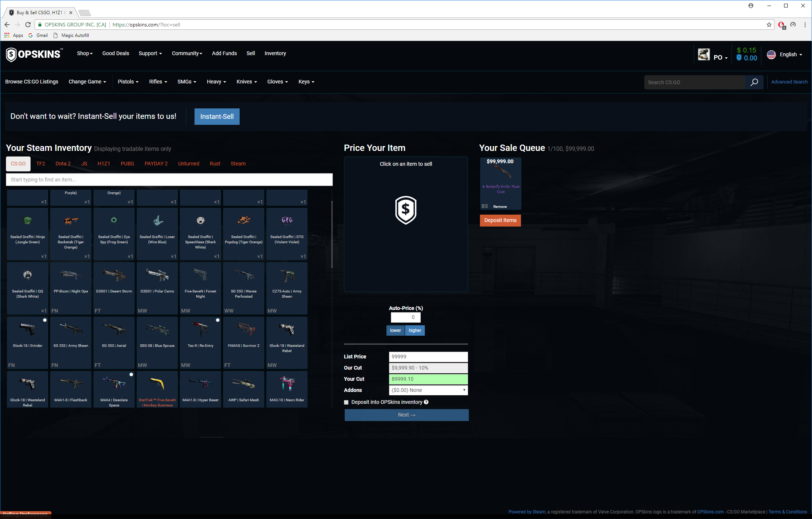This screenshot has width=812, height=519.
Task: Select FAMAS Survivor Z skin
Action: point(244,342)
